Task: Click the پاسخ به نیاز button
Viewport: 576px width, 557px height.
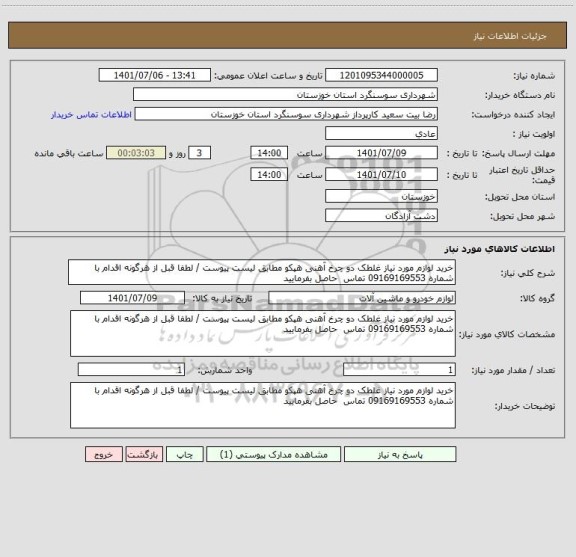Action: click(x=400, y=454)
